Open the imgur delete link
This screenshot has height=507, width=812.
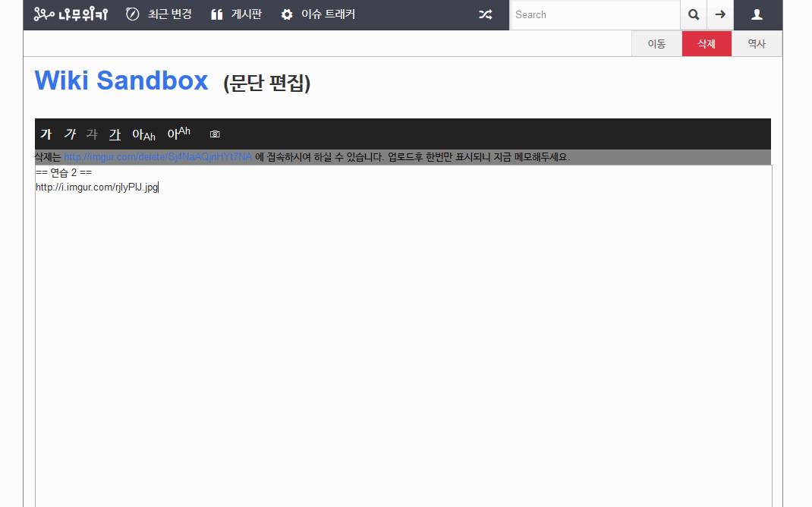(x=158, y=157)
